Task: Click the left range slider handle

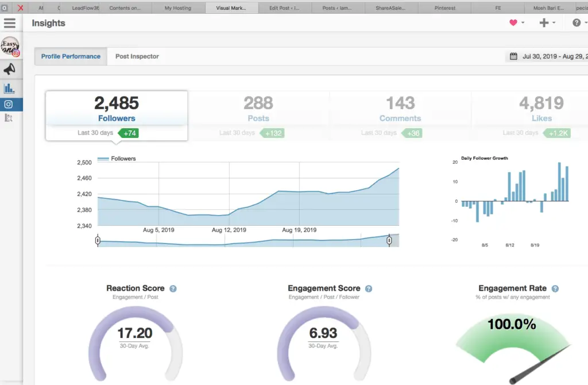Action: [x=98, y=240]
